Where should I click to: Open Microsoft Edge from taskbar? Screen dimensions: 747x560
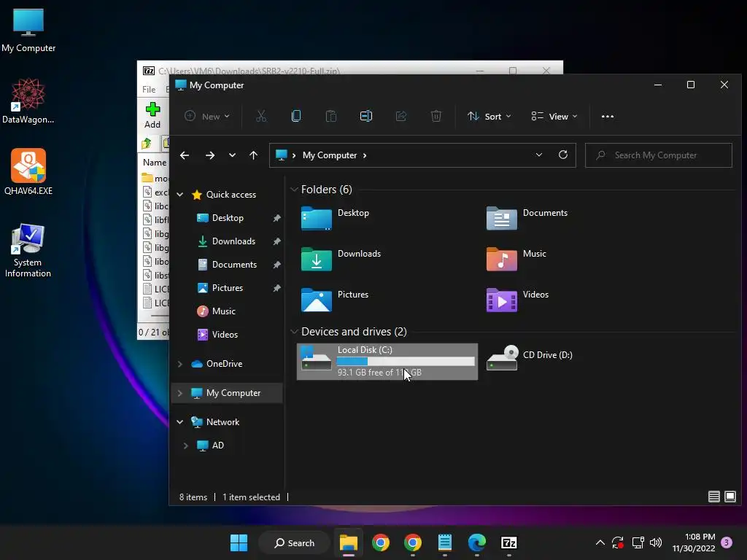click(477, 542)
